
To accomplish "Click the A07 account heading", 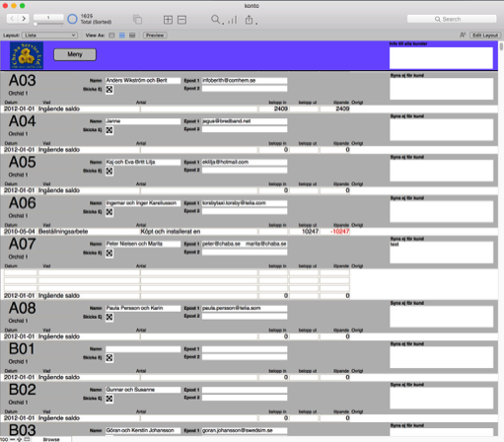I will (22, 244).
